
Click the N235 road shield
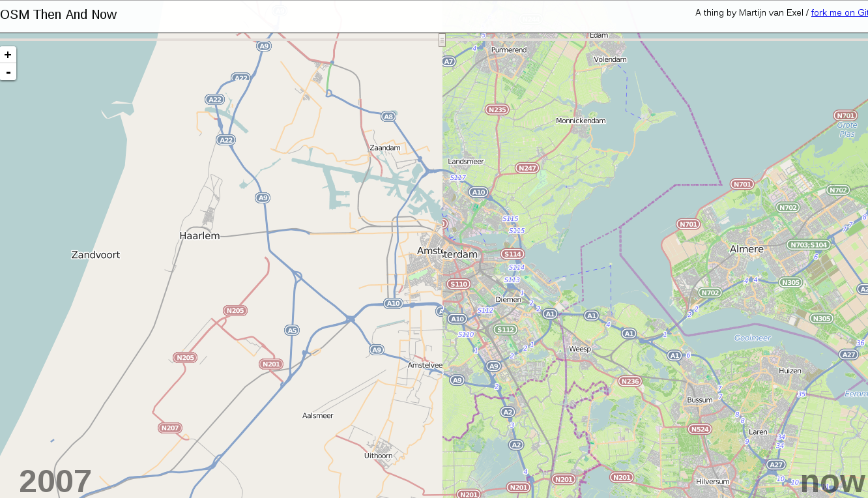tap(497, 110)
